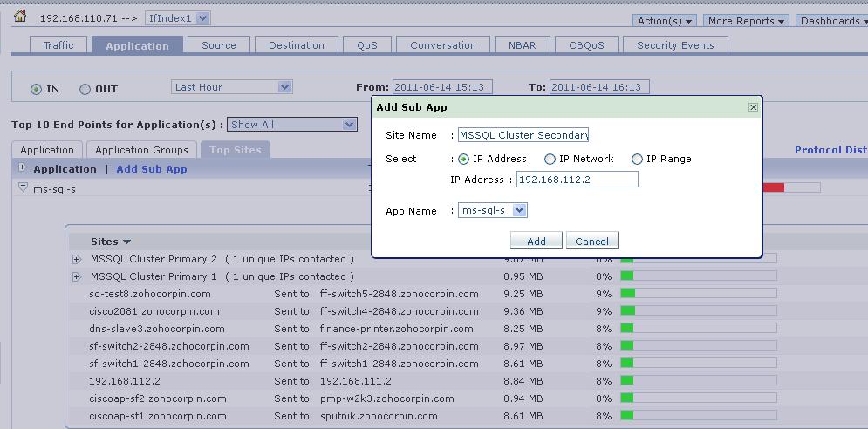Select the OUT traffic direction
The image size is (868, 429).
pyautogui.click(x=85, y=89)
